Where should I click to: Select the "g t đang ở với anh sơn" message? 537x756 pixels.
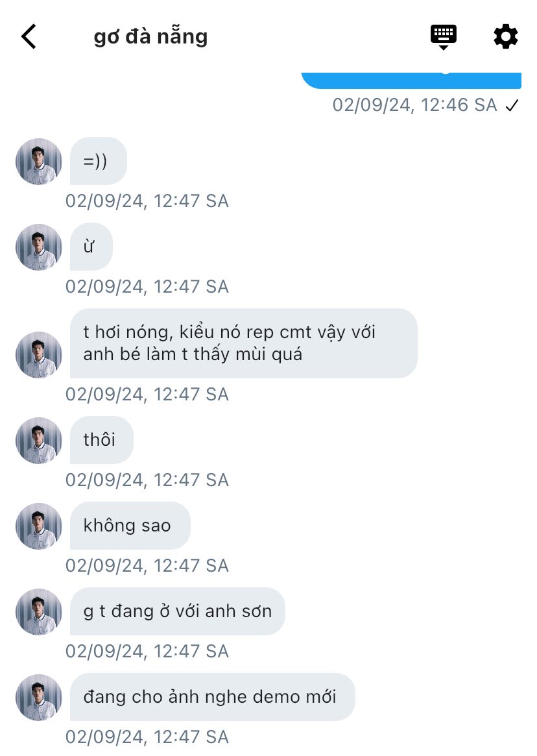pos(177,611)
